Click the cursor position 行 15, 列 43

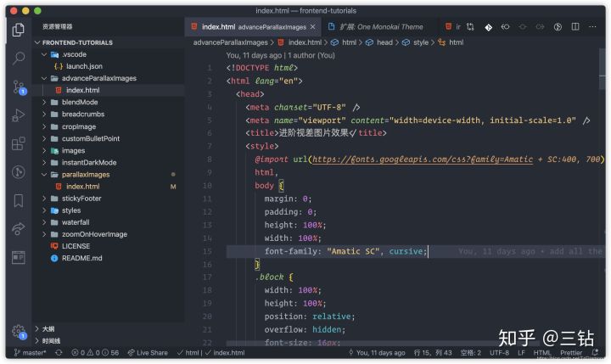433,353
